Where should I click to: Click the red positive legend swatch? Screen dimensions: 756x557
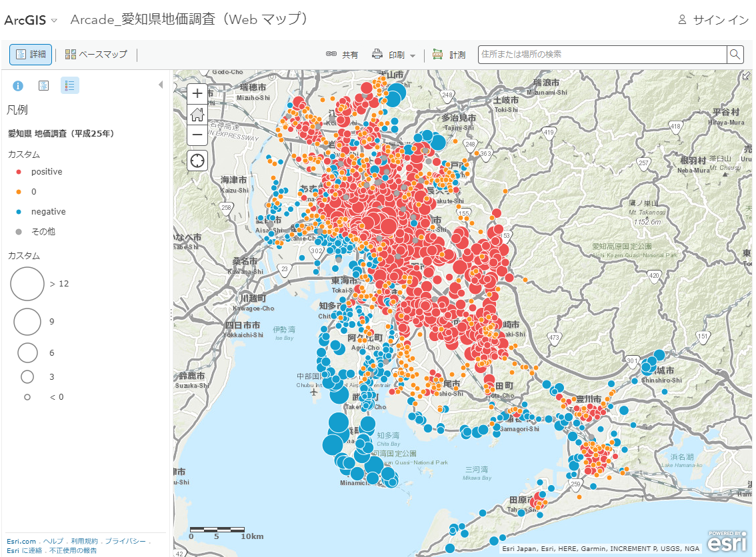click(19, 171)
